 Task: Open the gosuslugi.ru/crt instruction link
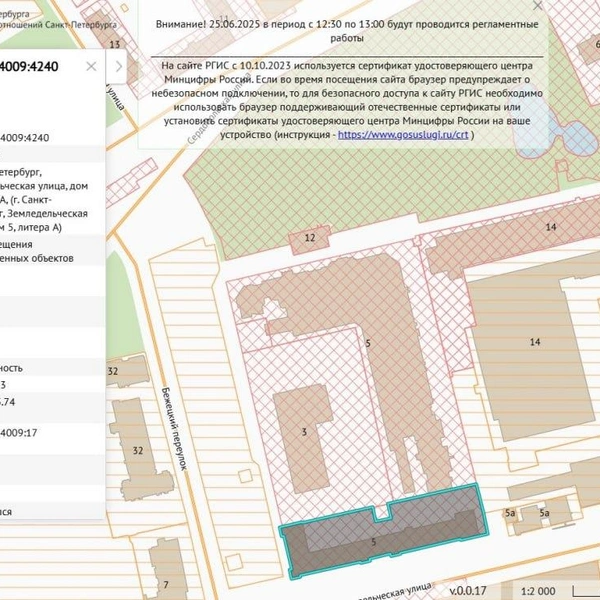pyautogui.click(x=403, y=135)
